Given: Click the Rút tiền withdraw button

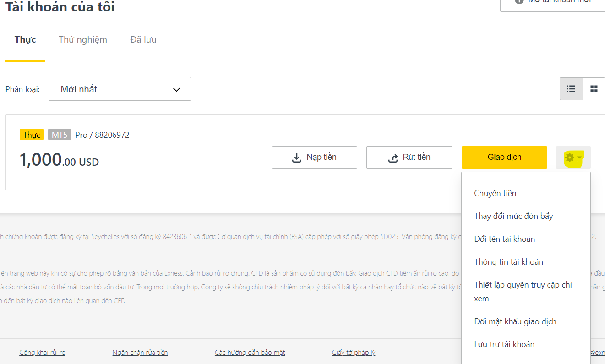Looking at the screenshot, I should (409, 158).
